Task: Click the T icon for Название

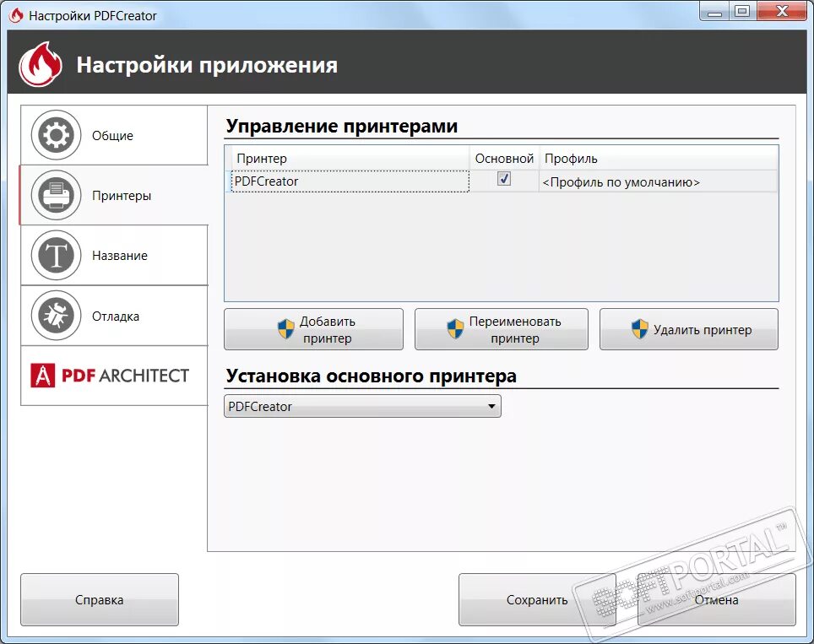Action: click(x=56, y=255)
